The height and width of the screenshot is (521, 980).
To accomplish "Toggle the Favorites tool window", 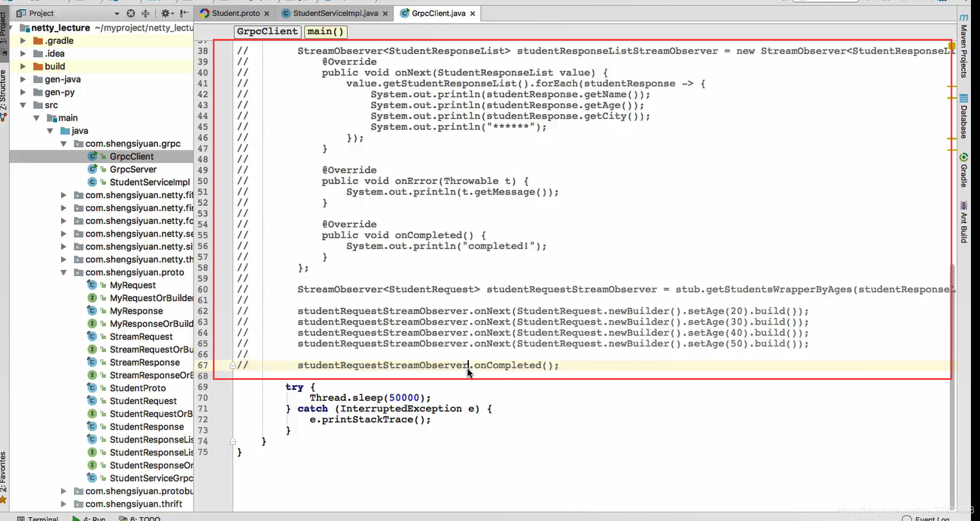I will [x=4, y=477].
